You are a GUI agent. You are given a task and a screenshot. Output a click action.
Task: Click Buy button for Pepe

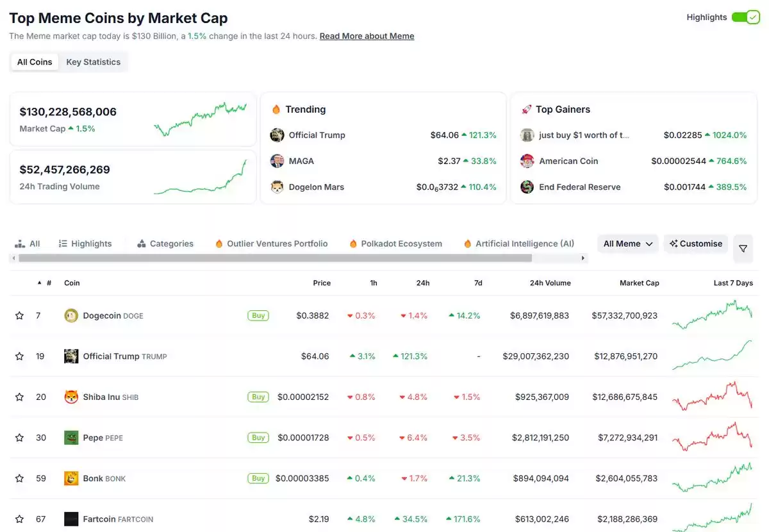(x=258, y=438)
